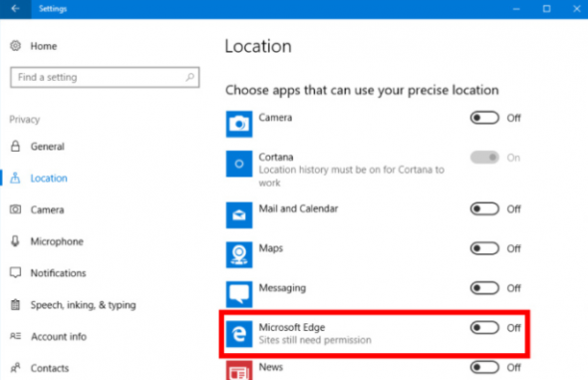Open Camera privacy settings

(47, 209)
